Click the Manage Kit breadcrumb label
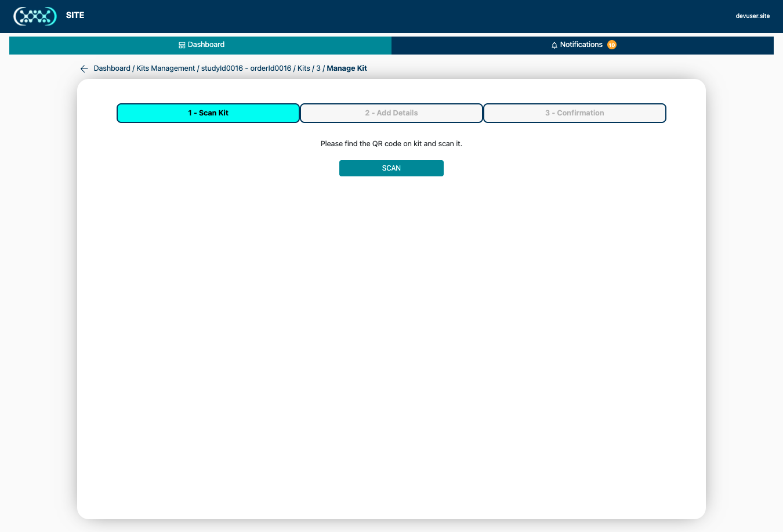The width and height of the screenshot is (783, 532). click(347, 68)
